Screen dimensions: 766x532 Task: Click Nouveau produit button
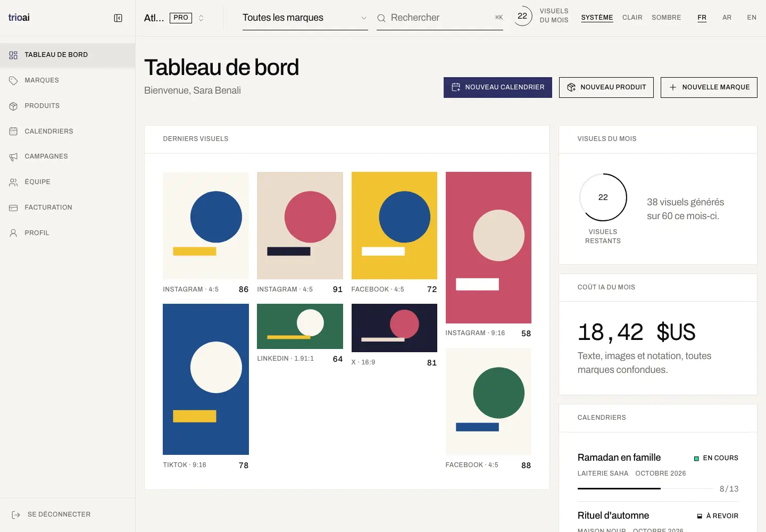606,87
